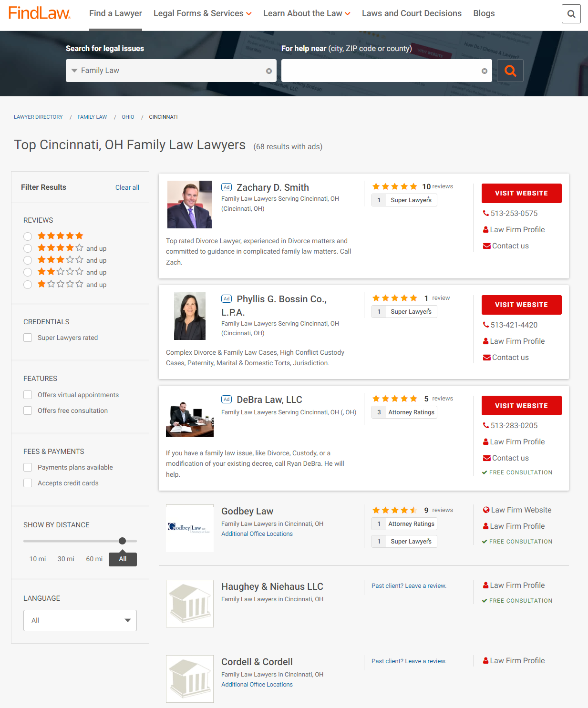Open the site search magnifier icon
Screen dimensions: 588x708
571,14
